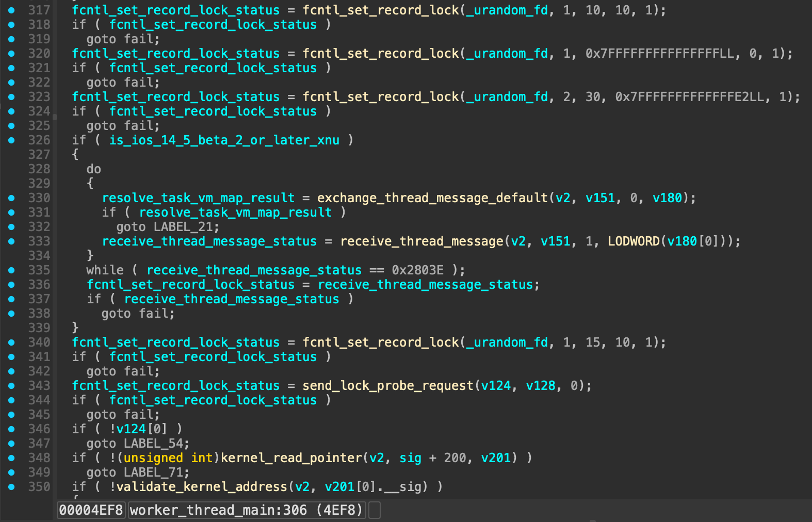Toggle breakpoint dot on line 335

11,270
